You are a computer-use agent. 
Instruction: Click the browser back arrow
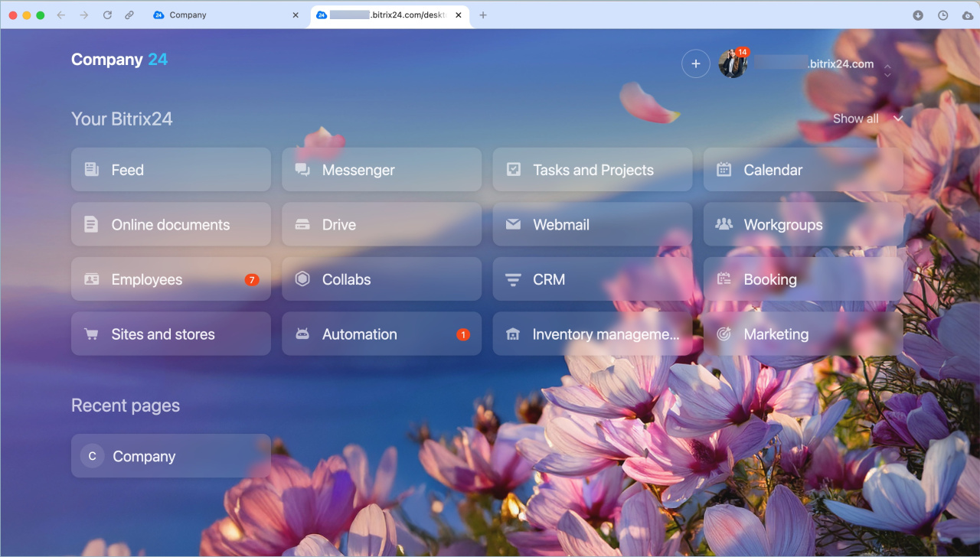coord(61,15)
